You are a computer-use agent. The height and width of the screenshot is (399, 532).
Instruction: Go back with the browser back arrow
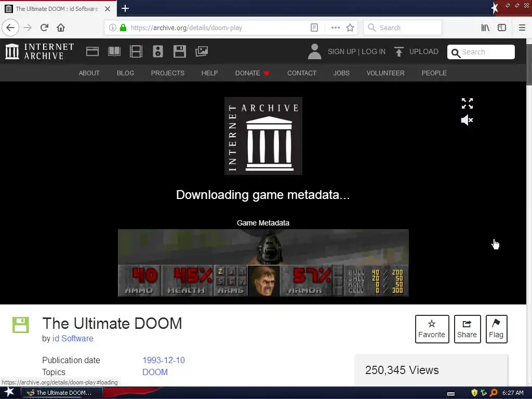(10, 28)
